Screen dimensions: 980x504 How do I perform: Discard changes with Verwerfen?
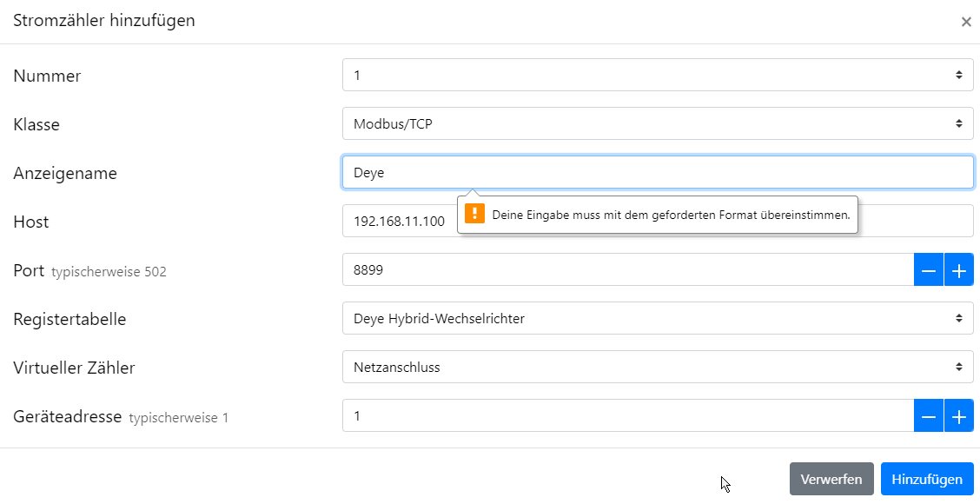831,480
